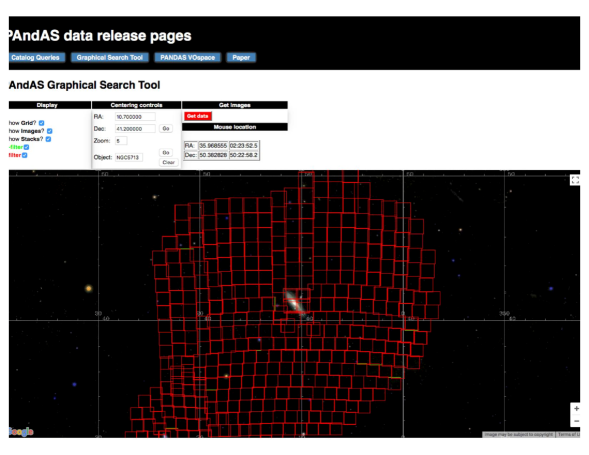Click the map zoom out minus
The height and width of the screenshot is (455, 589).
tap(576, 421)
